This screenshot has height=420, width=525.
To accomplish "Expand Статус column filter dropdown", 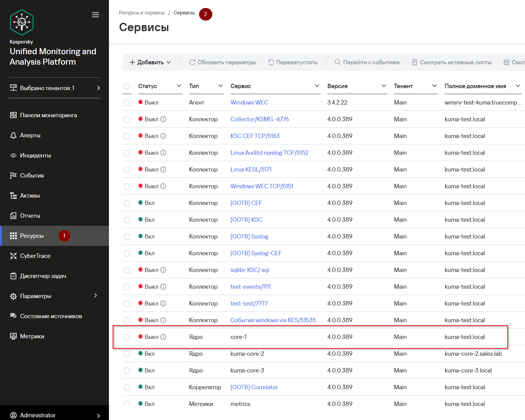I will pos(179,86).
